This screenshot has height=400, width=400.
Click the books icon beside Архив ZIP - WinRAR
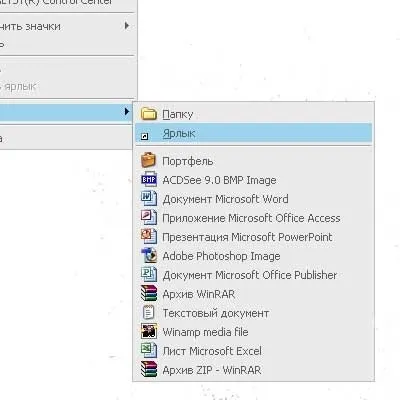tap(149, 370)
